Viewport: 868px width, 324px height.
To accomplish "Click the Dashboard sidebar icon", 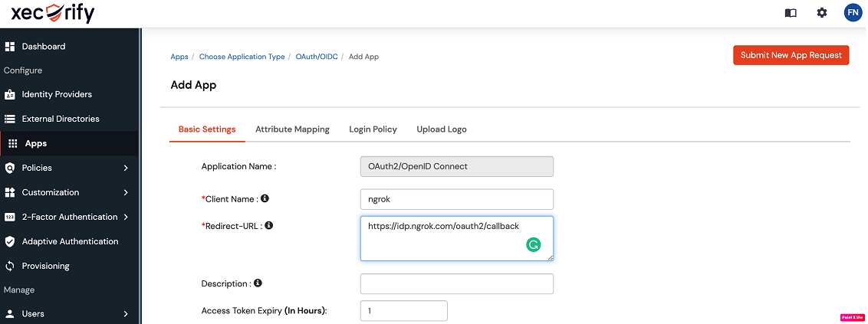I will pos(9,47).
